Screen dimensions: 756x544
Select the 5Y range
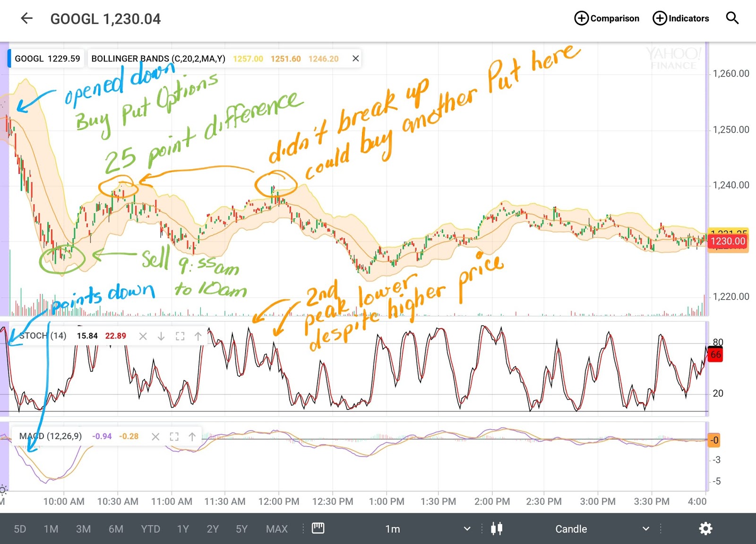pyautogui.click(x=241, y=529)
